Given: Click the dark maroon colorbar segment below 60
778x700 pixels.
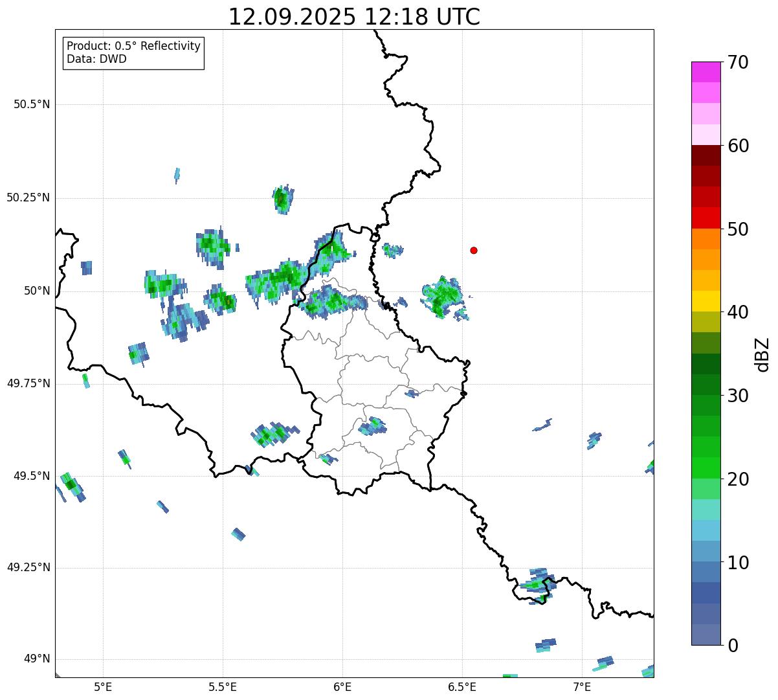Looking at the screenshot, I should coord(706,155).
